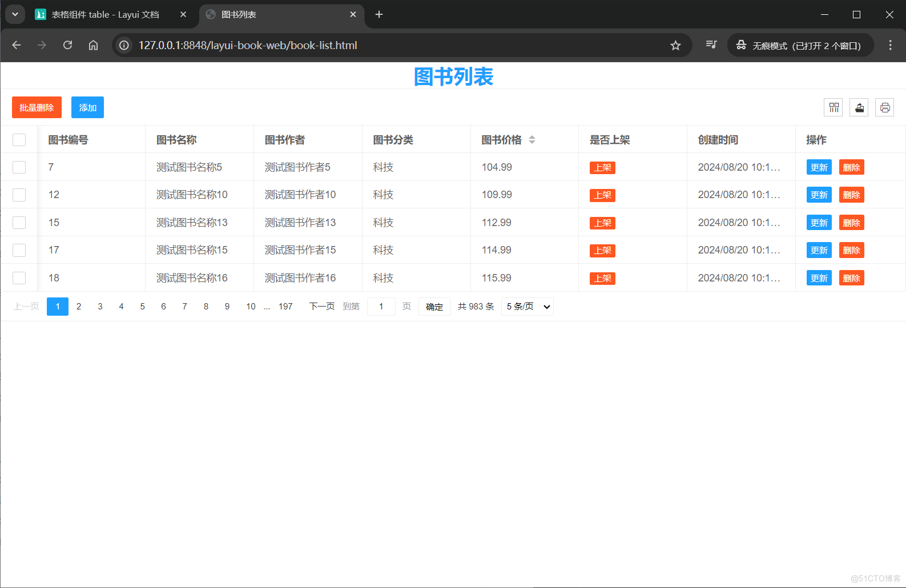Screen dimensions: 906x588
Task: Reload the page with refresh icon
Action: [x=67, y=45]
